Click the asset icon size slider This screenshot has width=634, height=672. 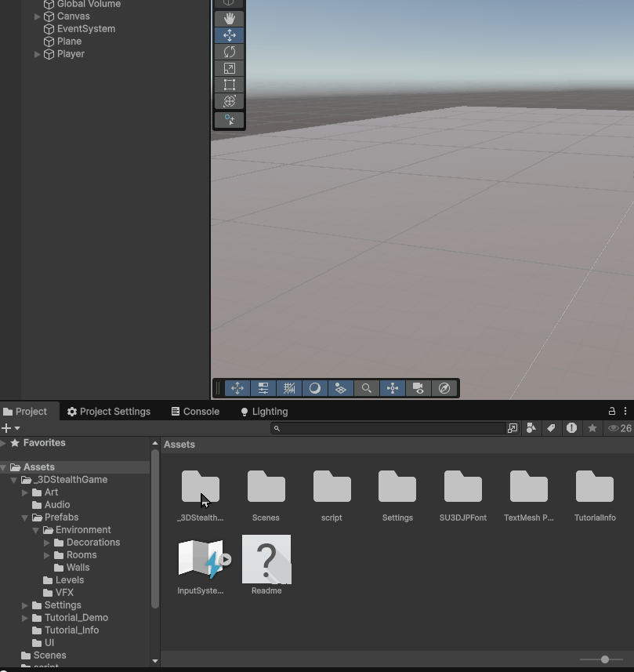(x=605, y=659)
